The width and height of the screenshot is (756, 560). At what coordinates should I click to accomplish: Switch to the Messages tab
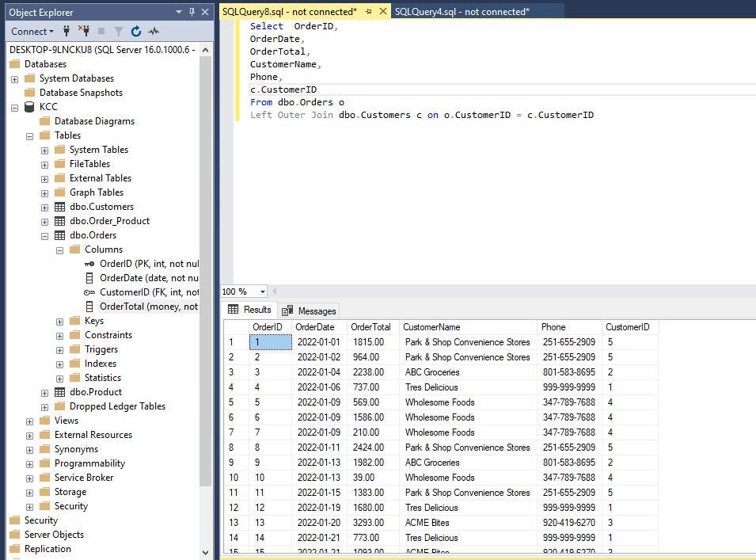pyautogui.click(x=316, y=310)
